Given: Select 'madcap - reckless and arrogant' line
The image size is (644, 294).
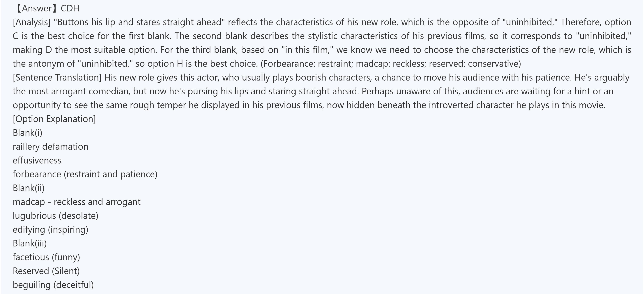Looking at the screenshot, I should [x=77, y=202].
